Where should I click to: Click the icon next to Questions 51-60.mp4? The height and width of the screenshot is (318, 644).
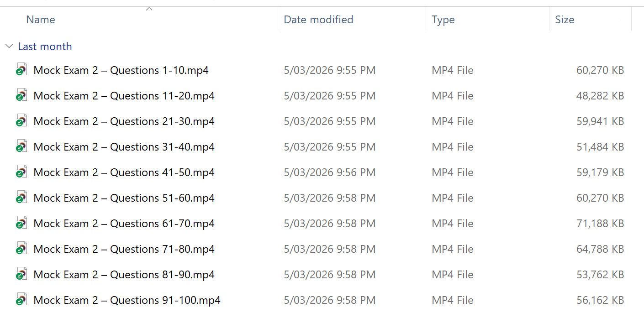coord(21,198)
